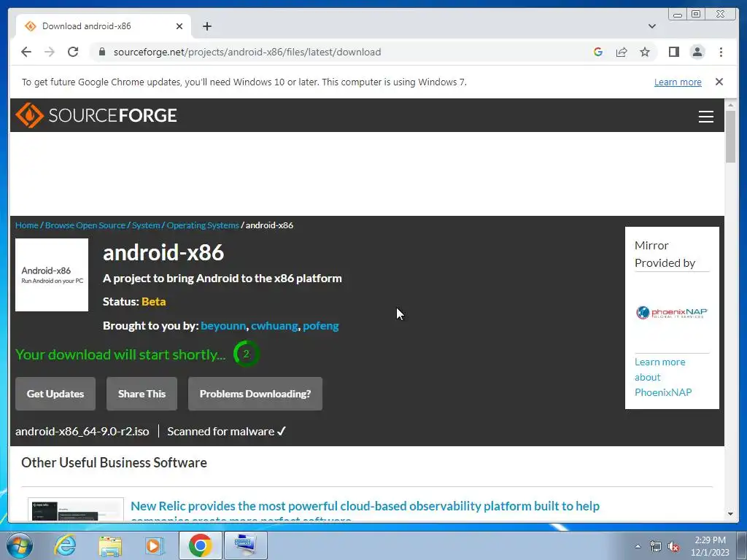
Task: Show hidden system tray icons
Action: pos(638,546)
